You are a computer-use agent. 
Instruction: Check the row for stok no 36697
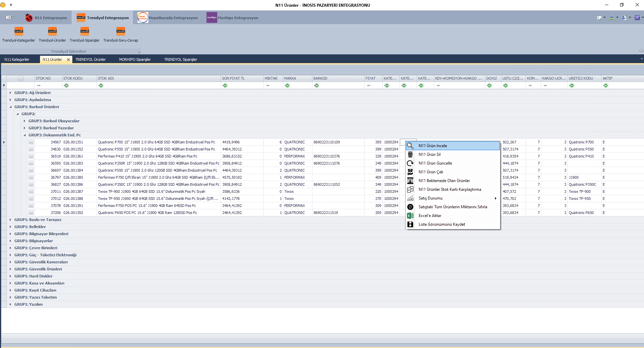coord(31,170)
